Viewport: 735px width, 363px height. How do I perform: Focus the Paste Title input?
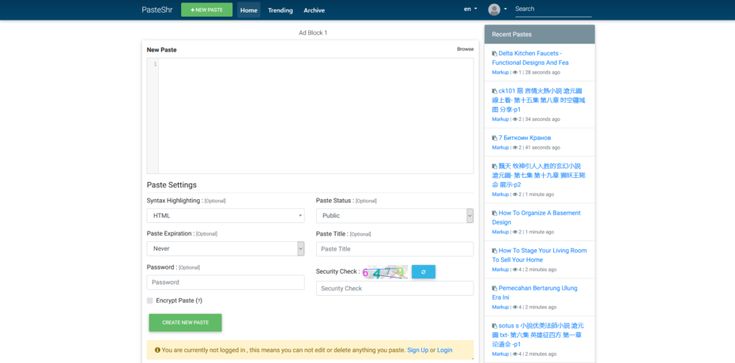point(395,249)
